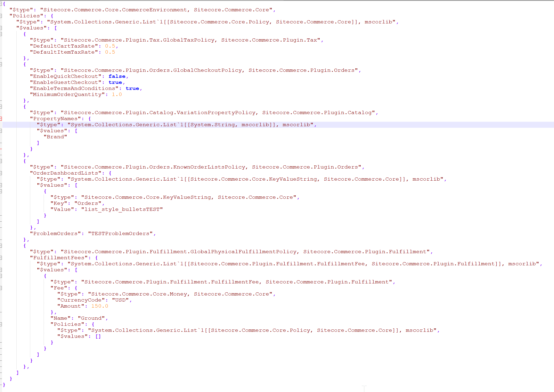
Task: Click the "TESTProblemOrders" value
Action: (120, 233)
